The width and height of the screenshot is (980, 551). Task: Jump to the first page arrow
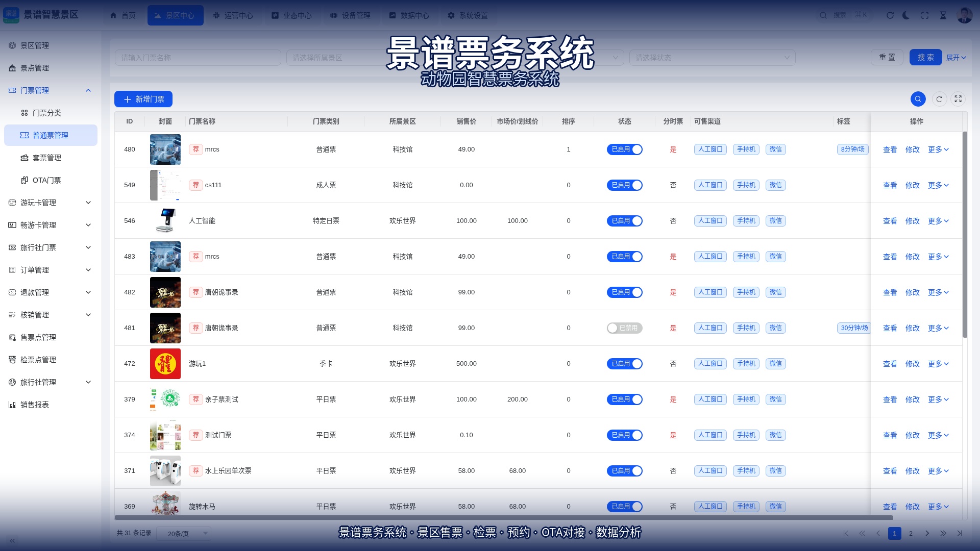pyautogui.click(x=846, y=534)
